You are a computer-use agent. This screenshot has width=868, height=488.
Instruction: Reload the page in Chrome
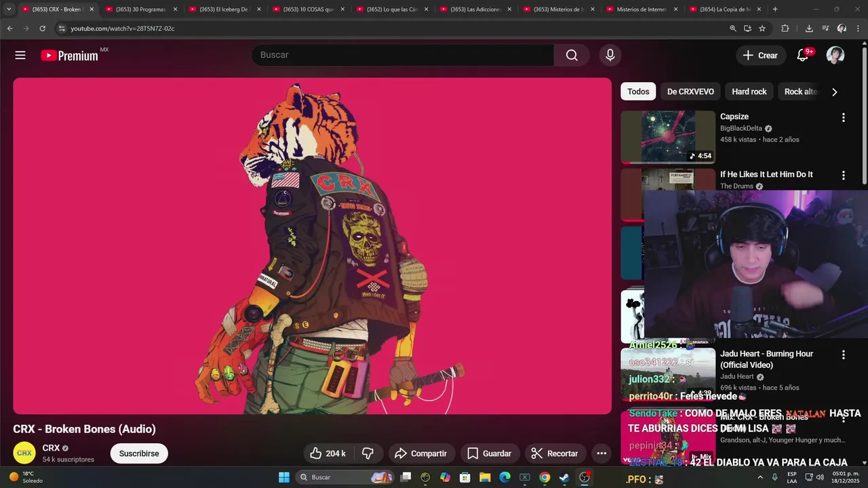click(42, 28)
